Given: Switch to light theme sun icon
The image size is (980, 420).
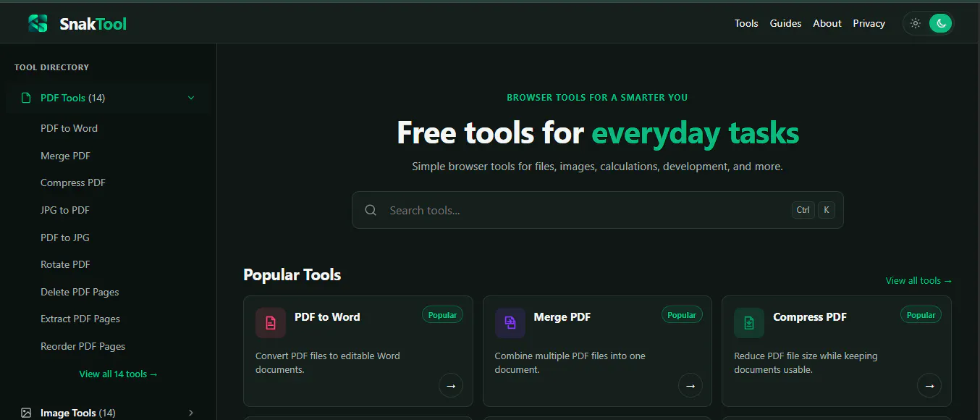Looking at the screenshot, I should pos(916,23).
